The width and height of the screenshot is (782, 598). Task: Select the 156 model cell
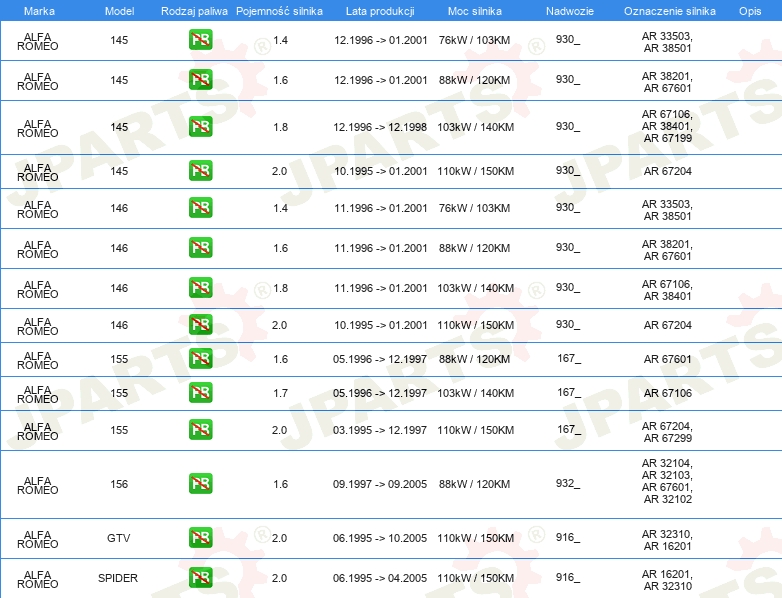(x=119, y=484)
